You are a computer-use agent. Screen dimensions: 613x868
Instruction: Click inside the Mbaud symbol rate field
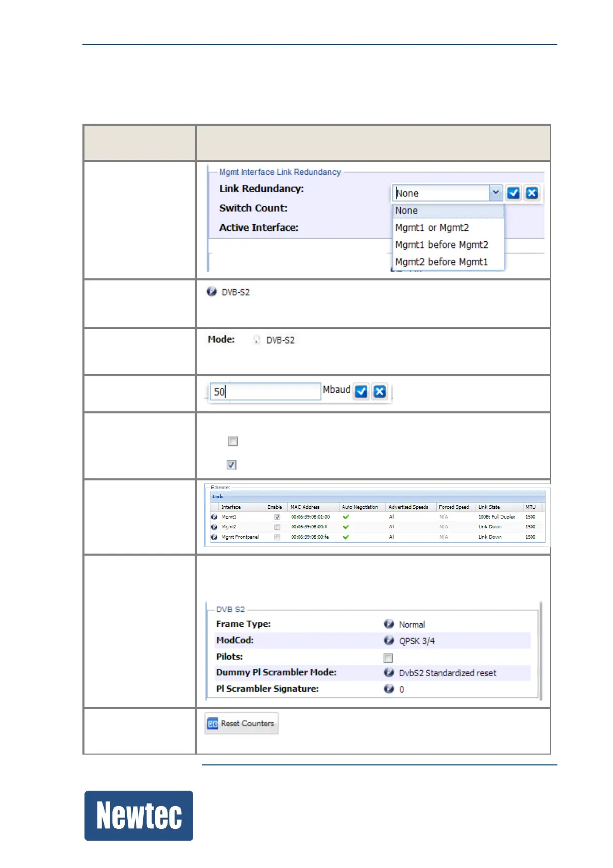pyautogui.click(x=265, y=392)
